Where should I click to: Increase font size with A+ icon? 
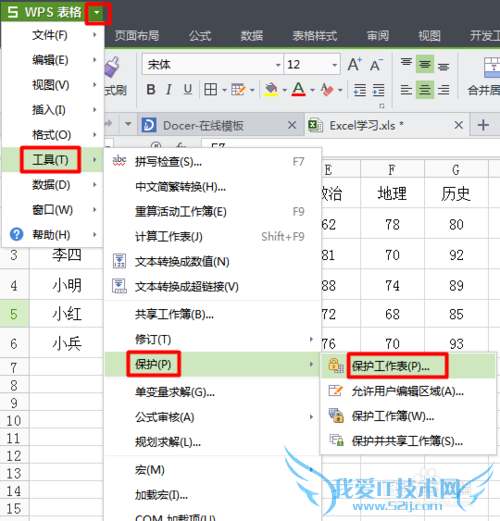coord(354,64)
